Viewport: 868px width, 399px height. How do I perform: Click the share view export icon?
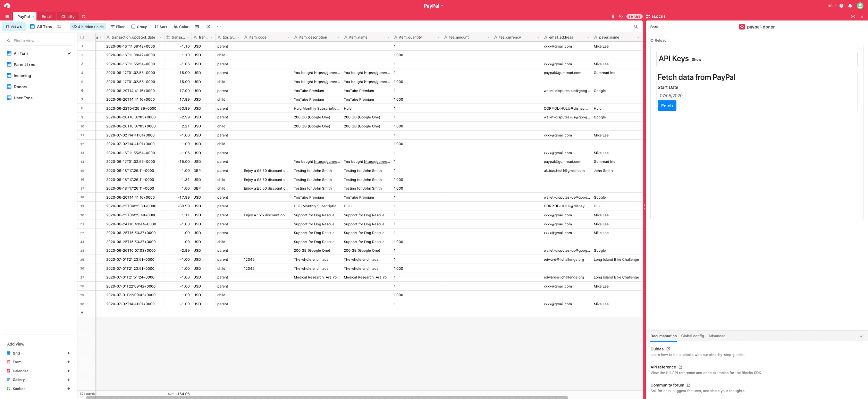tap(208, 27)
